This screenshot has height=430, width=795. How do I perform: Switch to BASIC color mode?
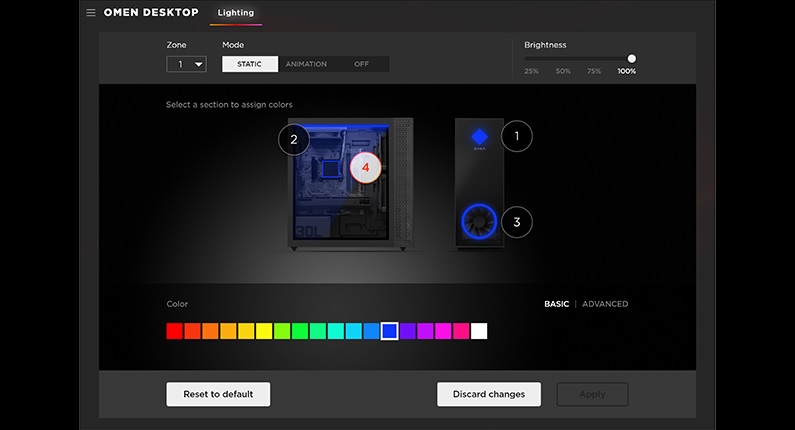556,304
